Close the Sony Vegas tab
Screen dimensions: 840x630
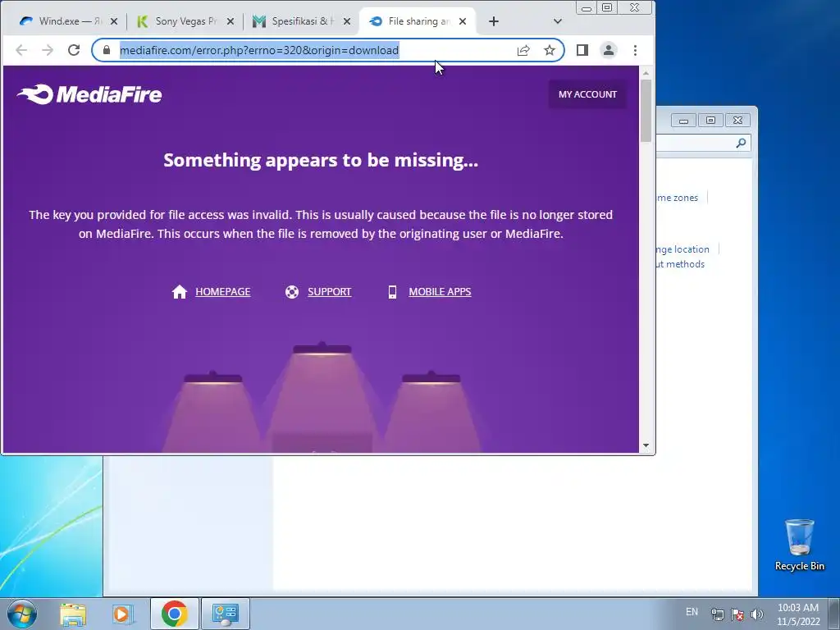(x=231, y=21)
